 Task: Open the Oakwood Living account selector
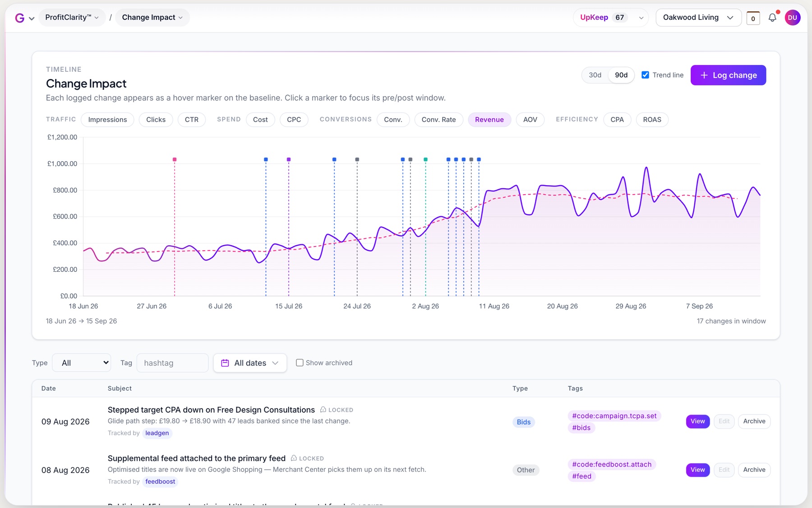(698, 18)
